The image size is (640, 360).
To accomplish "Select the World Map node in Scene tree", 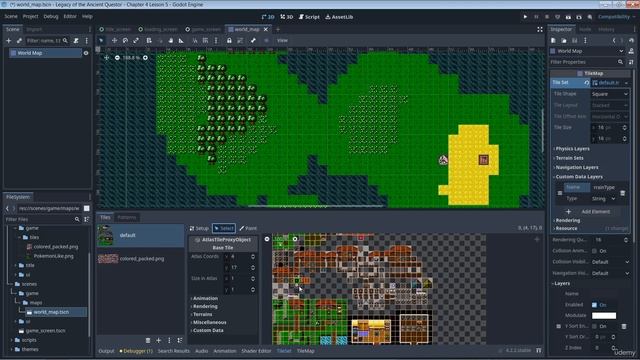I will point(45,53).
